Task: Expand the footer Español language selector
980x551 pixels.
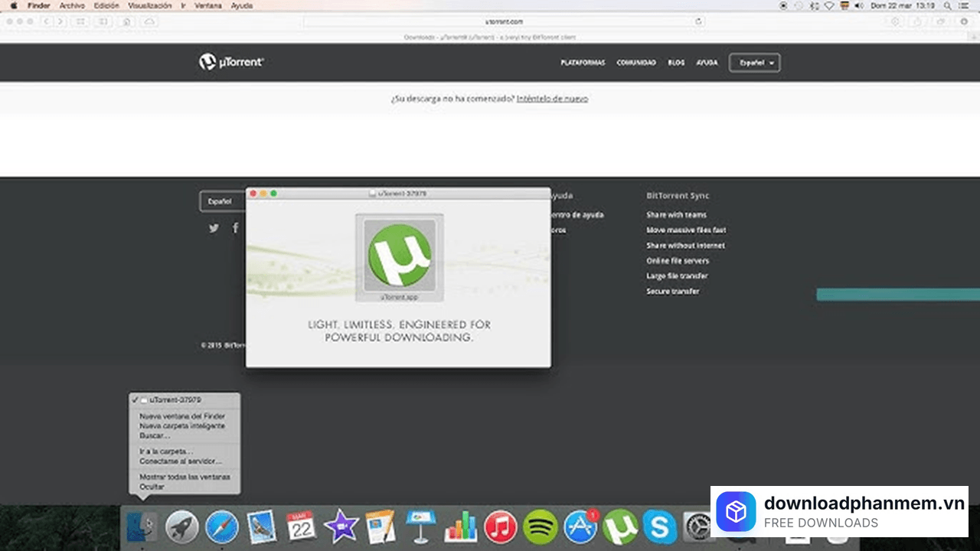Action: point(220,201)
